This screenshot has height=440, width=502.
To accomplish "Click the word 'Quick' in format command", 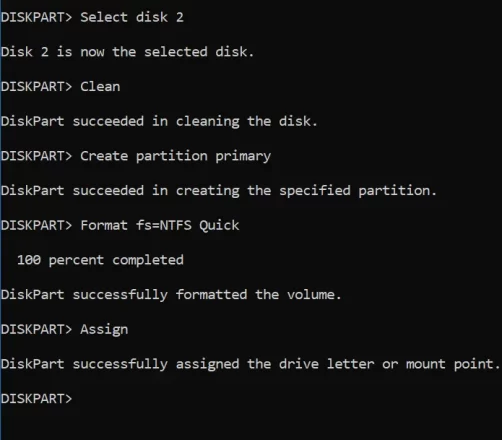I will 219,226.
